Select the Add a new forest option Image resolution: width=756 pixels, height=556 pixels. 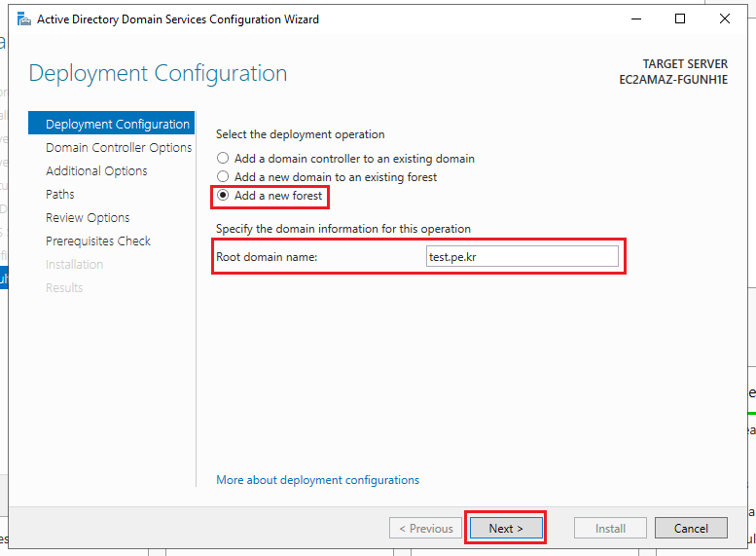270,196
